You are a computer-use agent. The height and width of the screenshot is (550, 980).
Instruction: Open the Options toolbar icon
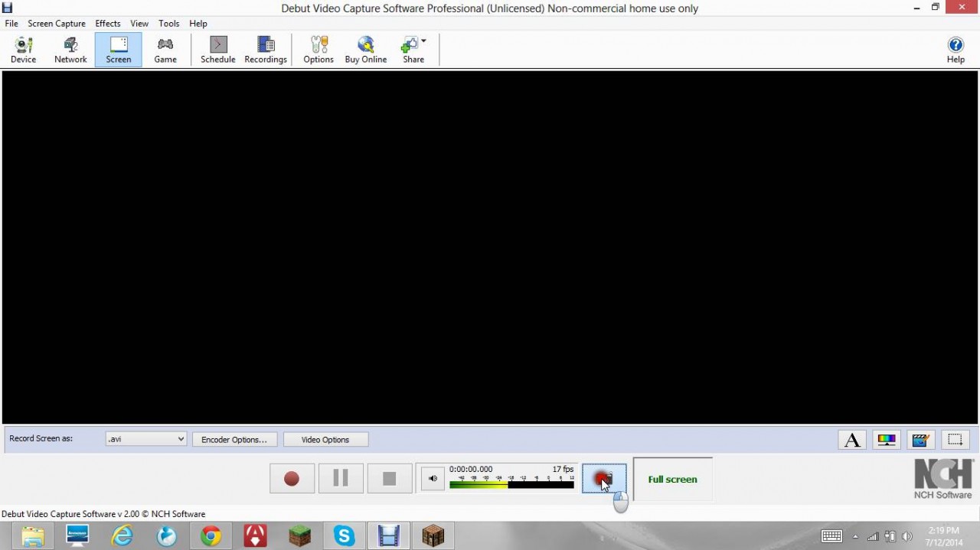point(318,50)
